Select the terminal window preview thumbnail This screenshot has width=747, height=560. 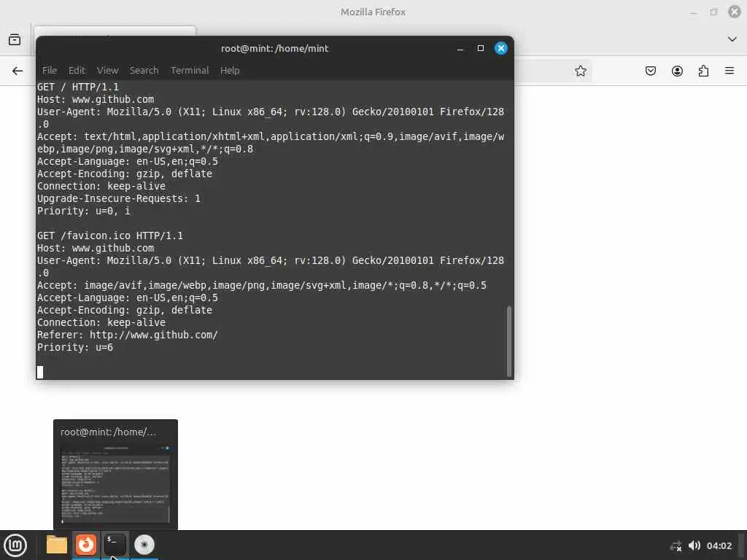[115, 484]
